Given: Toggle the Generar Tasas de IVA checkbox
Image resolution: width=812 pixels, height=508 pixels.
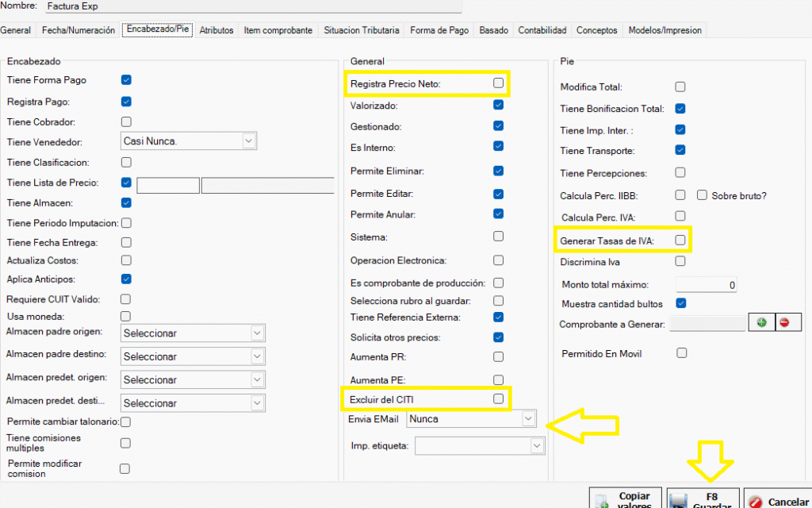Looking at the screenshot, I should tap(680, 239).
